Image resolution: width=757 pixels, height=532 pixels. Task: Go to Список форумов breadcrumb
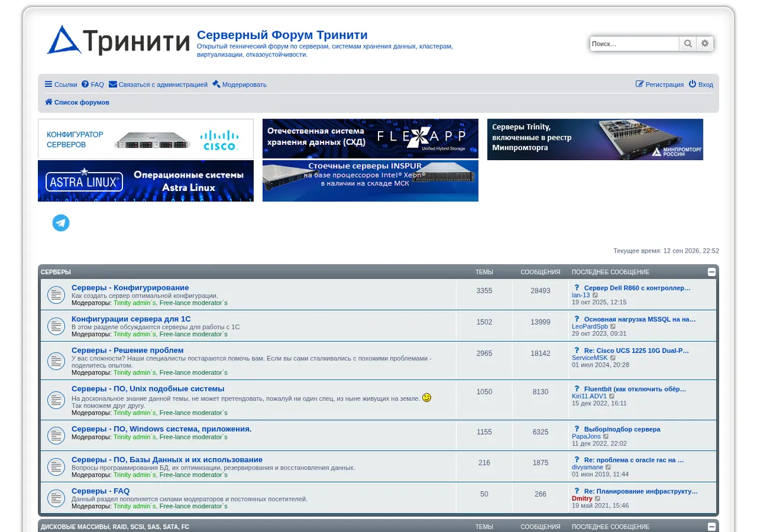[77, 102]
